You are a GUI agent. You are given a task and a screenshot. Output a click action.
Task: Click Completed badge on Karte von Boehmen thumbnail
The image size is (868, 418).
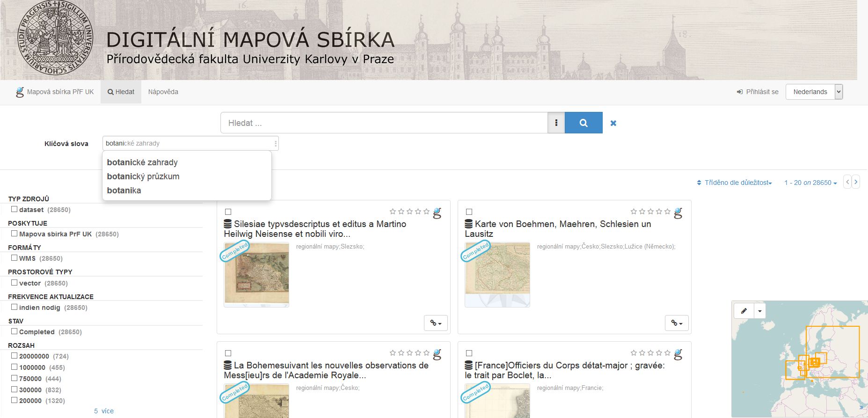coord(475,251)
